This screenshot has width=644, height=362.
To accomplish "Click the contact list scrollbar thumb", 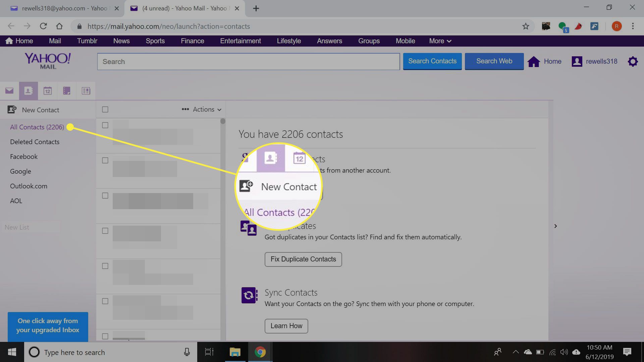I will click(223, 121).
